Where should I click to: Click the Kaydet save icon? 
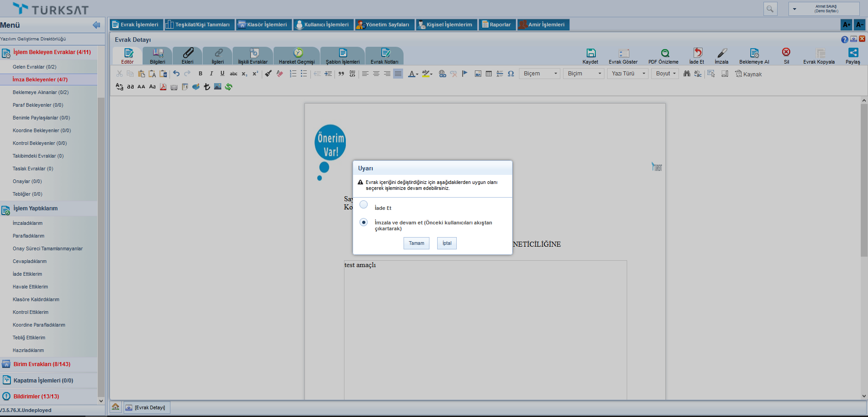click(590, 53)
